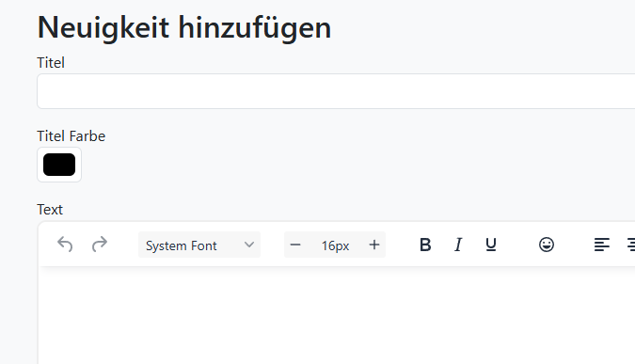Undo the last edit
Screen dimensions: 635x364
[65, 245]
